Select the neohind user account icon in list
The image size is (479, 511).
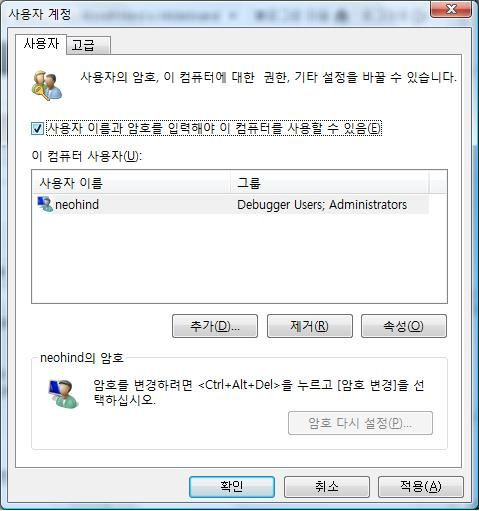(x=45, y=204)
